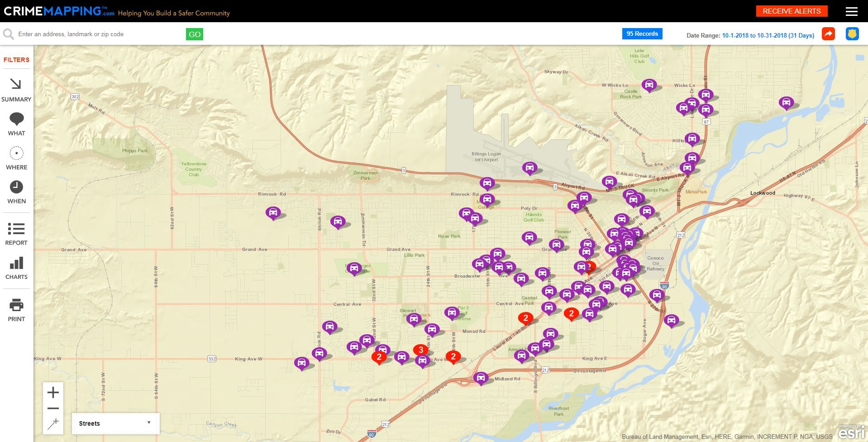Click the address search input field
868x442 pixels.
100,34
